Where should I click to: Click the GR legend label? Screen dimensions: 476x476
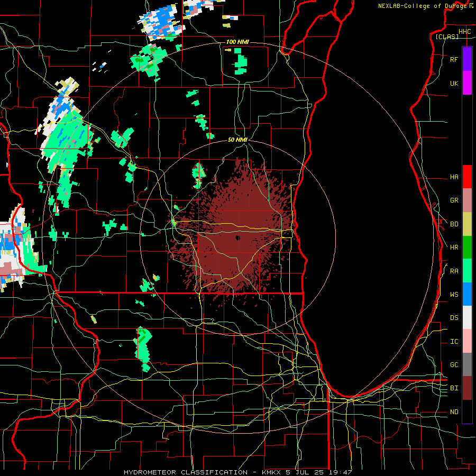(x=454, y=200)
